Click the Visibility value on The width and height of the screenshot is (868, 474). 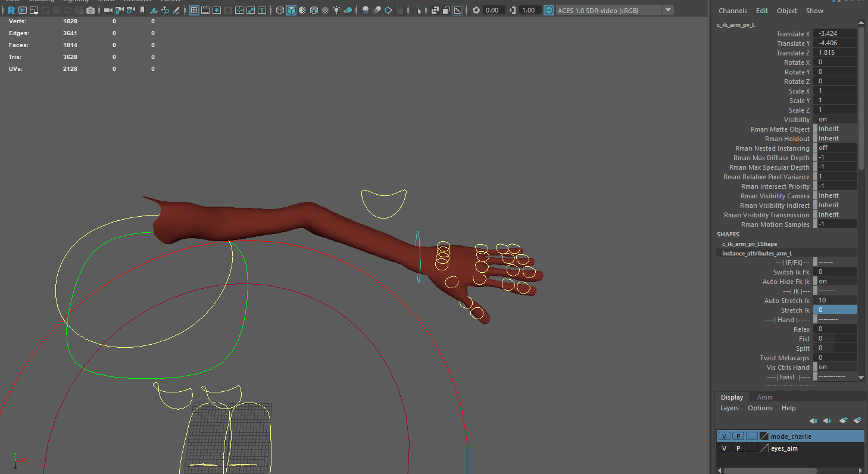click(836, 120)
